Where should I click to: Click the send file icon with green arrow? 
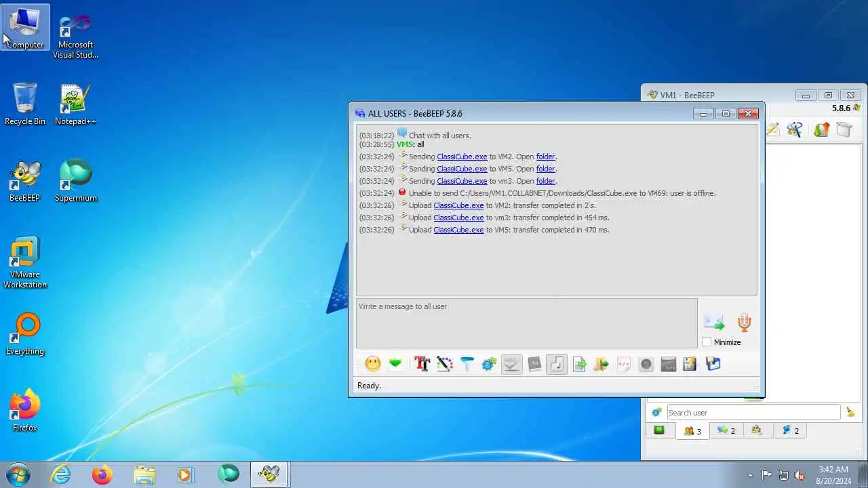(579, 364)
